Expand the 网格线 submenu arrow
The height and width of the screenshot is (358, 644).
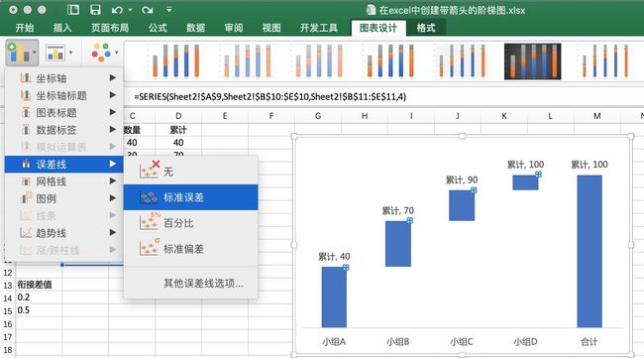[x=113, y=181]
